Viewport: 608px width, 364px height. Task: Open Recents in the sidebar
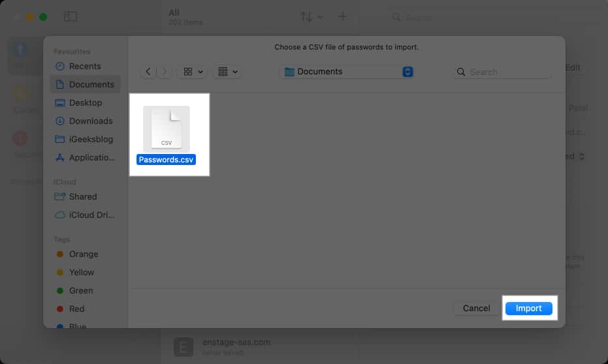tap(85, 67)
